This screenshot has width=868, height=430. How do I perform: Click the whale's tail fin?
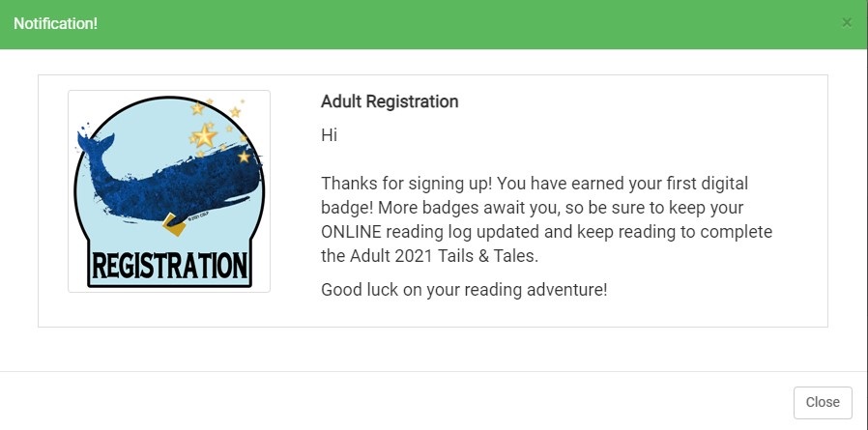pos(94,144)
